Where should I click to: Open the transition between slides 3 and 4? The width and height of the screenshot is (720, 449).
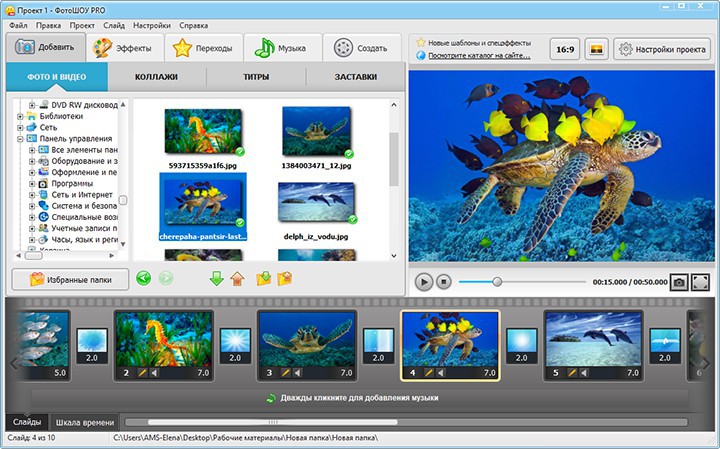pyautogui.click(x=378, y=346)
